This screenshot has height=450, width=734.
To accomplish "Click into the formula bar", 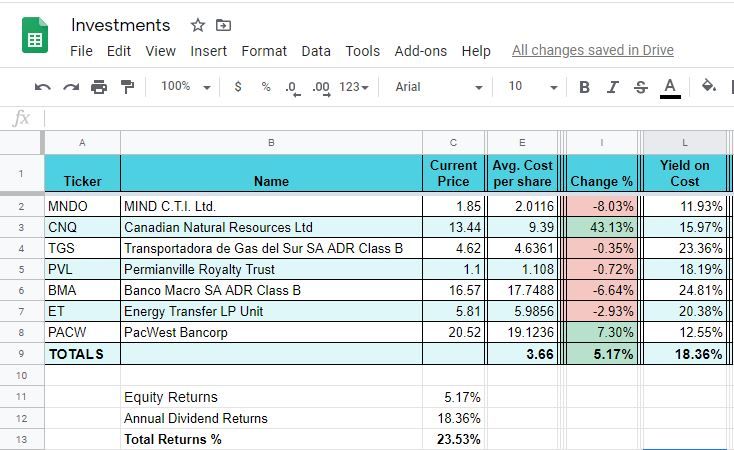I will [389, 118].
